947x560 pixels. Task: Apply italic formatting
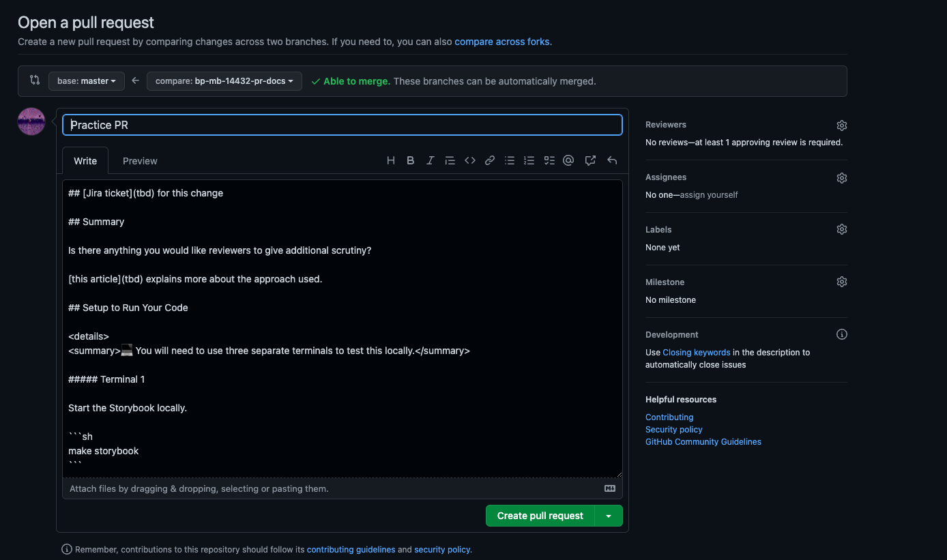click(431, 160)
